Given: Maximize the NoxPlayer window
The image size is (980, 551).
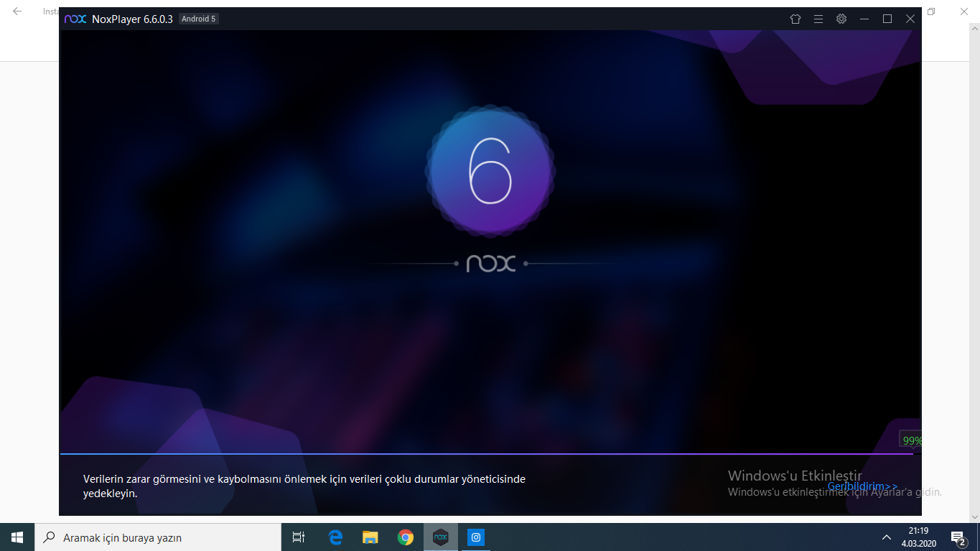Looking at the screenshot, I should (887, 19).
